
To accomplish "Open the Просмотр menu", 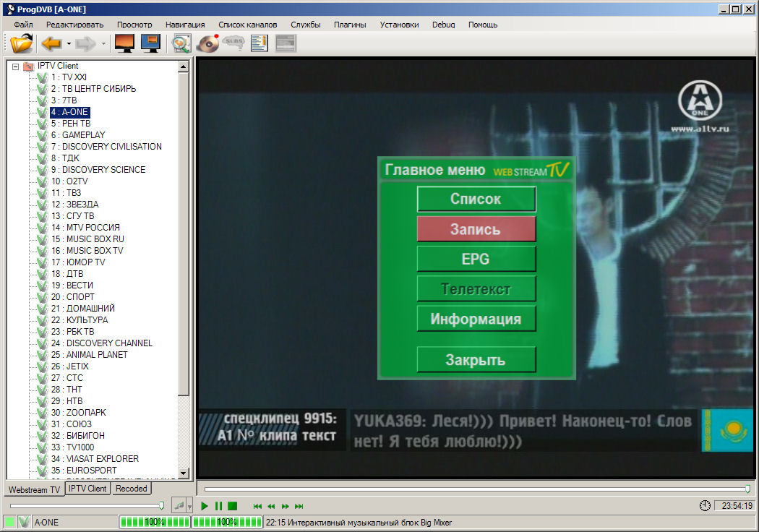I will 134,25.
